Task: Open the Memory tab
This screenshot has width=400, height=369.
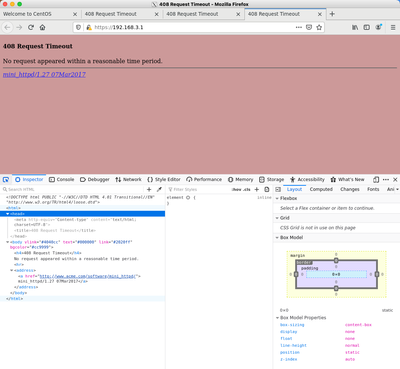Action: (x=241, y=180)
